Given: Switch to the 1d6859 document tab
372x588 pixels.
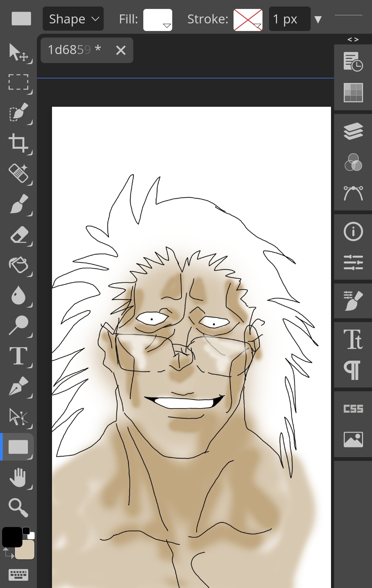Looking at the screenshot, I should (74, 50).
